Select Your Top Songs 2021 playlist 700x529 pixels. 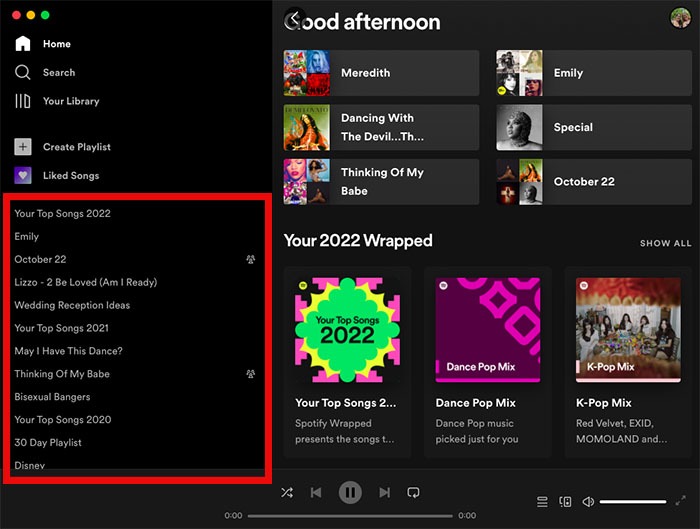click(62, 328)
